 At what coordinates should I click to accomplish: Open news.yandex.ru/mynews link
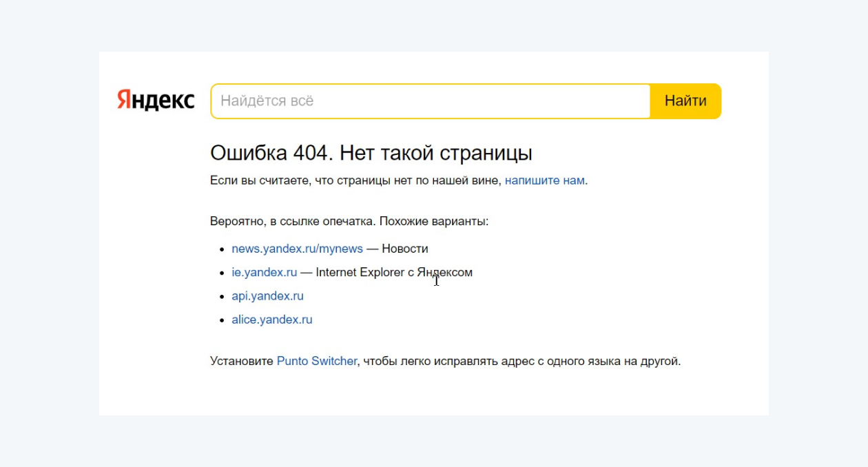point(297,249)
